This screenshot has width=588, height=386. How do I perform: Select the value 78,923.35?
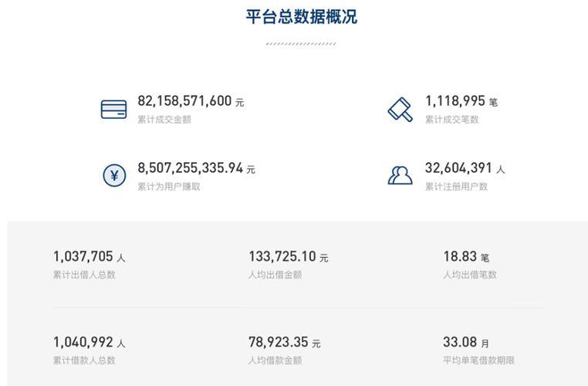[279, 342]
